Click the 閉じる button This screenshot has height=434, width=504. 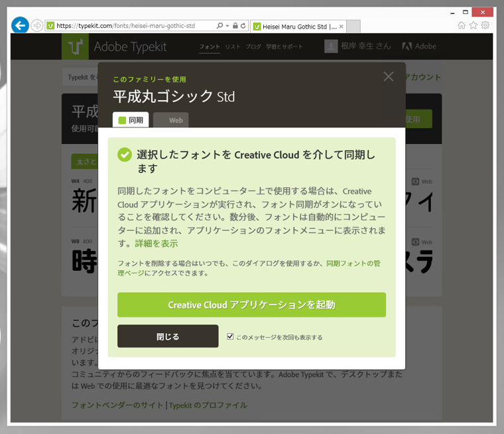(168, 336)
